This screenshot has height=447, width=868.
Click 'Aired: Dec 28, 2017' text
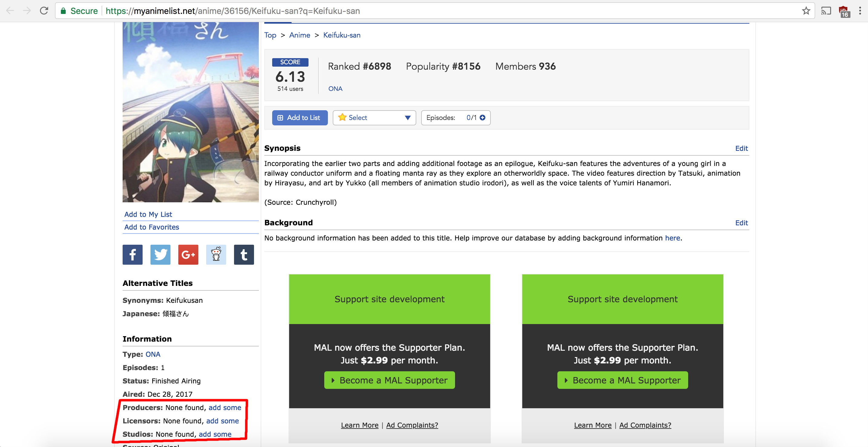157,394
